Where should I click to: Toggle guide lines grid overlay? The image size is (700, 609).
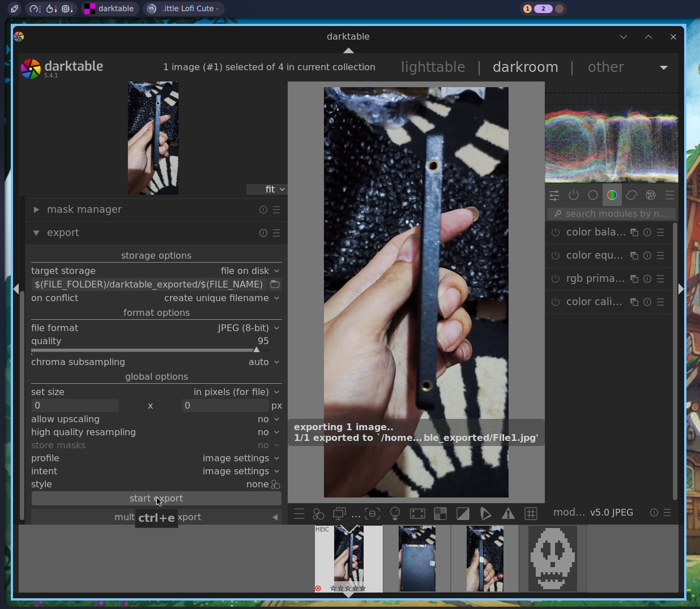[x=531, y=514]
